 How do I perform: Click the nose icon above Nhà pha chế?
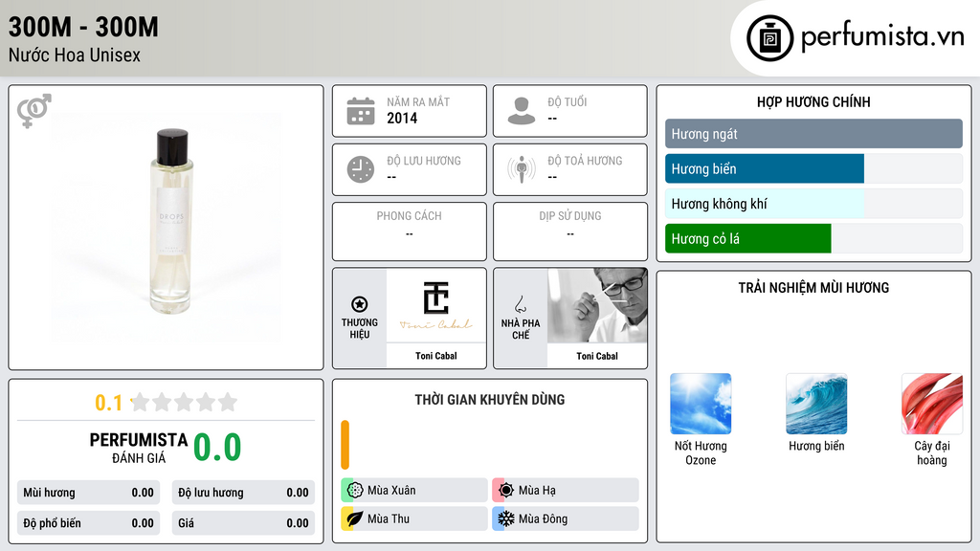pos(520,304)
